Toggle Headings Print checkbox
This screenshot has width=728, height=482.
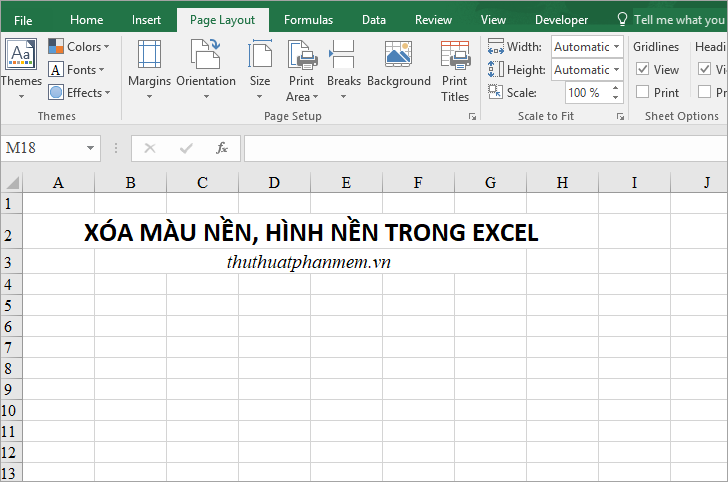point(705,92)
